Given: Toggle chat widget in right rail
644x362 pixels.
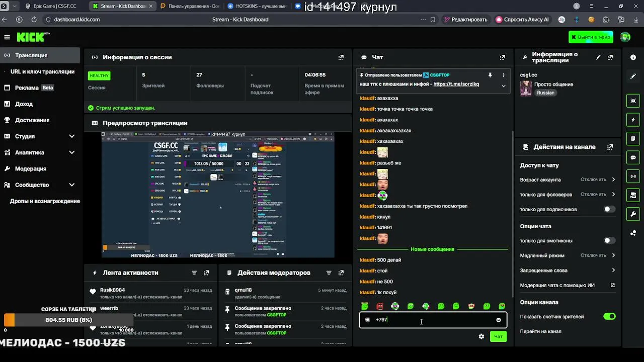Looking at the screenshot, I should [x=633, y=157].
